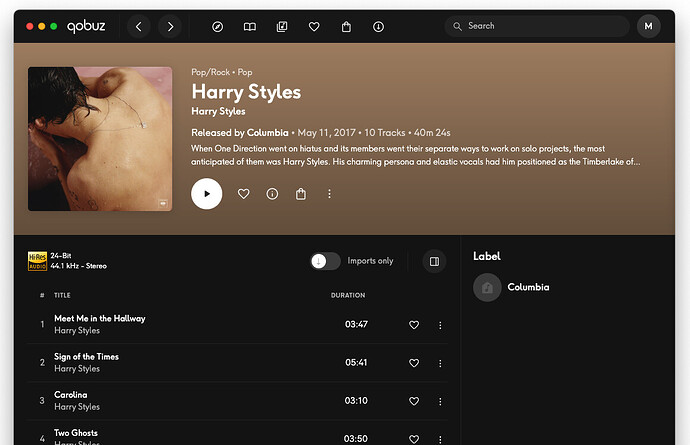Open artist Harry Styles under album title
Image resolution: width=690 pixels, height=445 pixels.
coord(218,111)
